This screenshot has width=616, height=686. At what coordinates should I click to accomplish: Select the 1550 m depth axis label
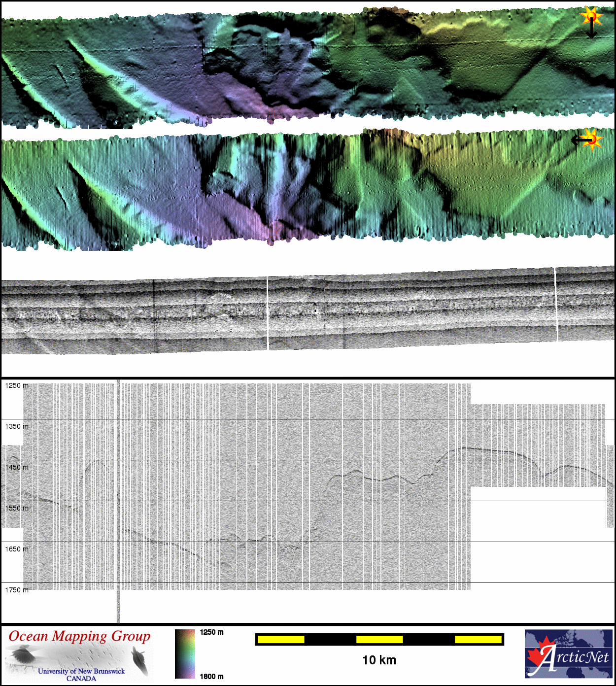coord(17,508)
